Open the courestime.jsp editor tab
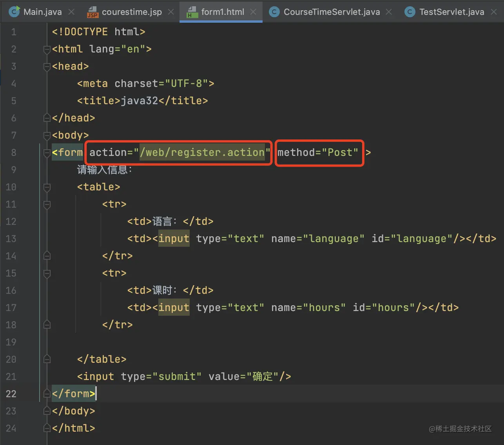The image size is (504, 445). [x=132, y=12]
